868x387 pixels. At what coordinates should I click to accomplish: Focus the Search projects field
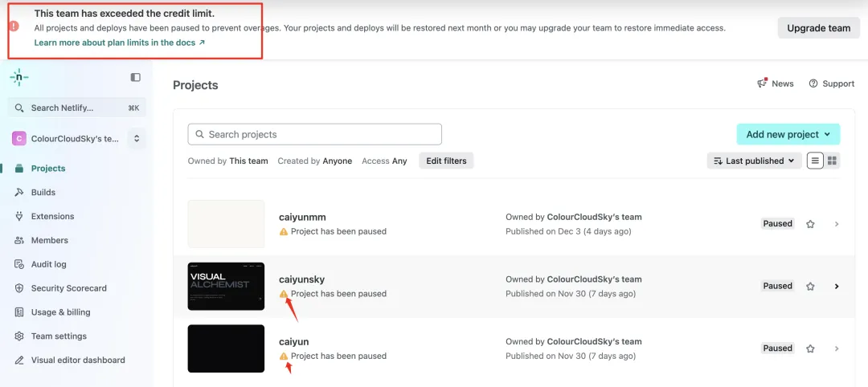(x=315, y=134)
